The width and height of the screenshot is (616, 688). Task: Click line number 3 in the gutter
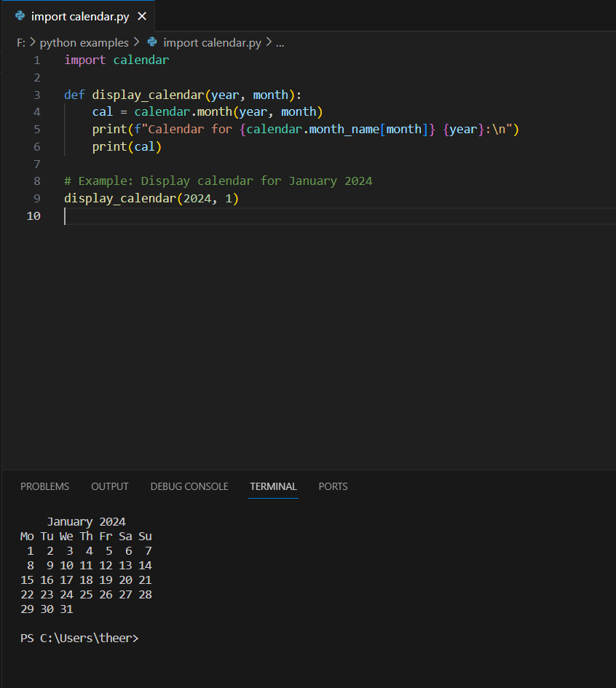click(x=36, y=95)
